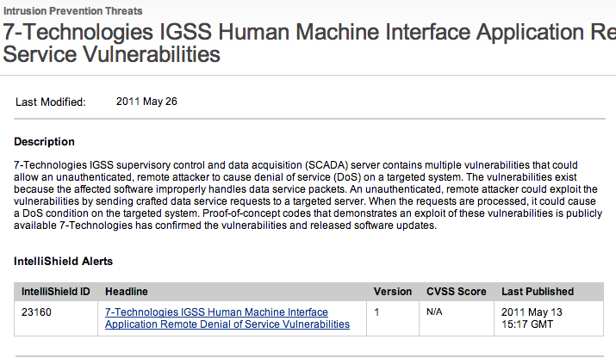Screen dimensions: 616x364
Task: Click the 2011 May 13 published date
Action: [532, 312]
